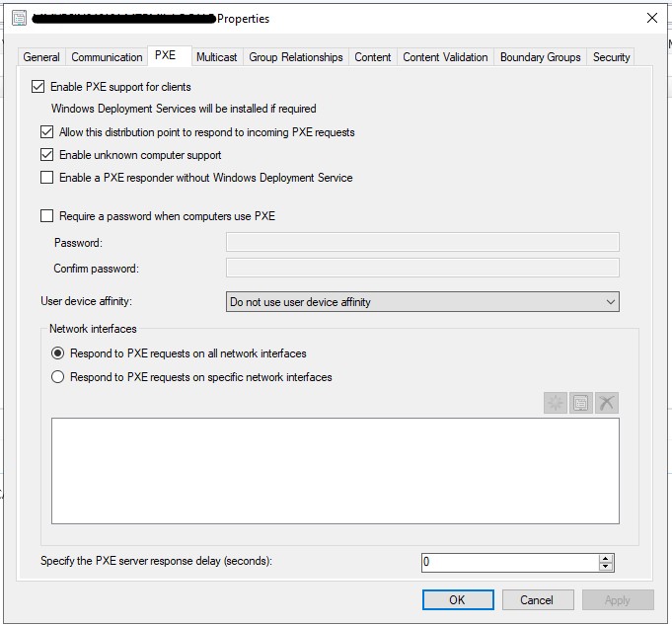
Task: Check Require a password when computers use PXE
Action: pos(47,216)
